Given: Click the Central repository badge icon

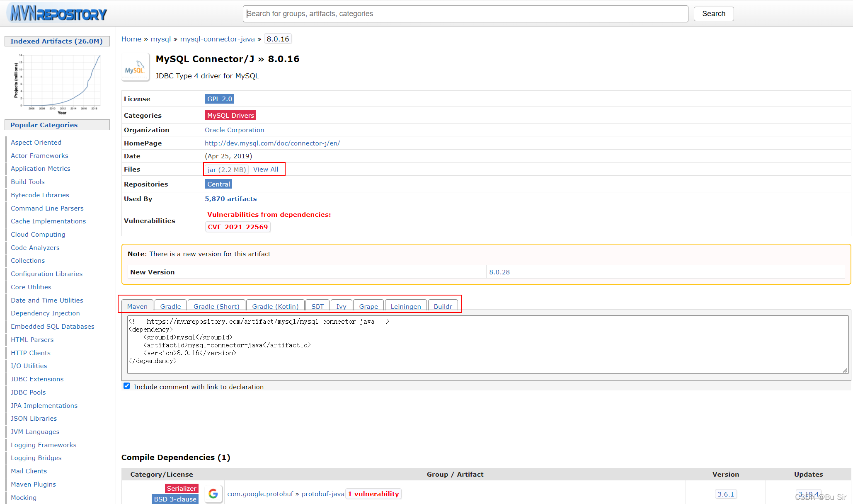Looking at the screenshot, I should click(217, 184).
